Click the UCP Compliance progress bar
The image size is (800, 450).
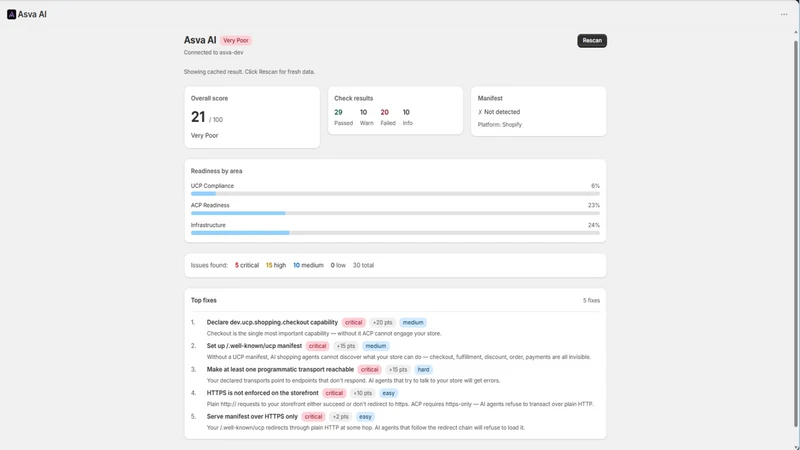(395, 194)
